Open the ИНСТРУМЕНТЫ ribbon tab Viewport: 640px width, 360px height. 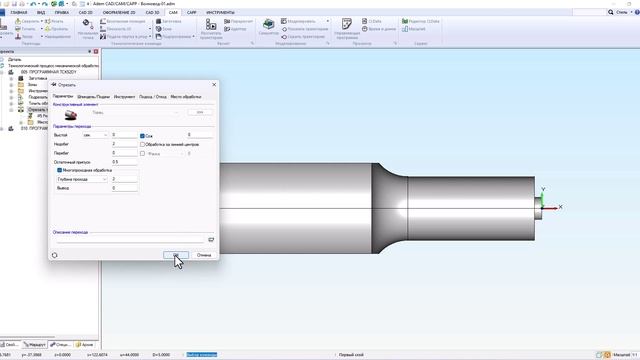tap(220, 13)
